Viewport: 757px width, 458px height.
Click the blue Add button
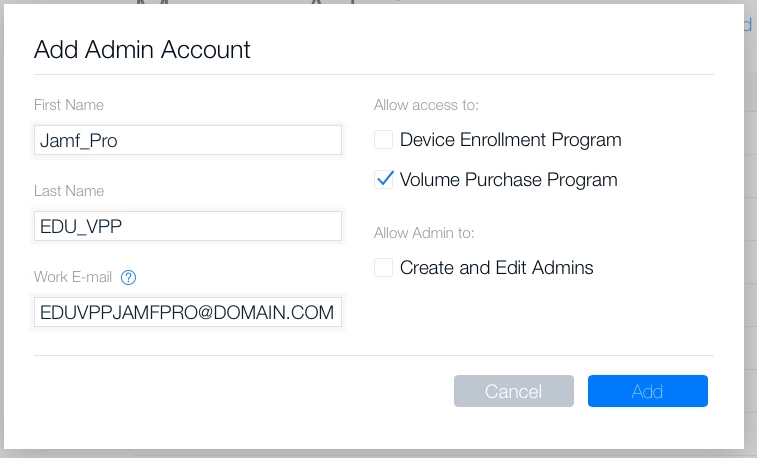pos(648,391)
